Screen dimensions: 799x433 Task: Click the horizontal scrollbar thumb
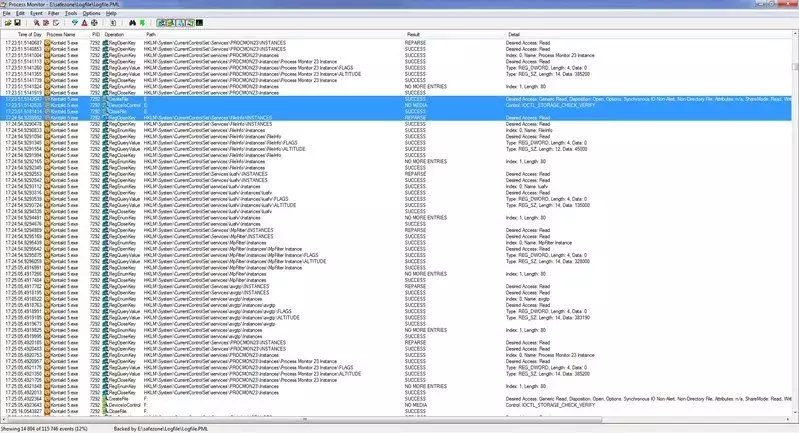(304, 420)
